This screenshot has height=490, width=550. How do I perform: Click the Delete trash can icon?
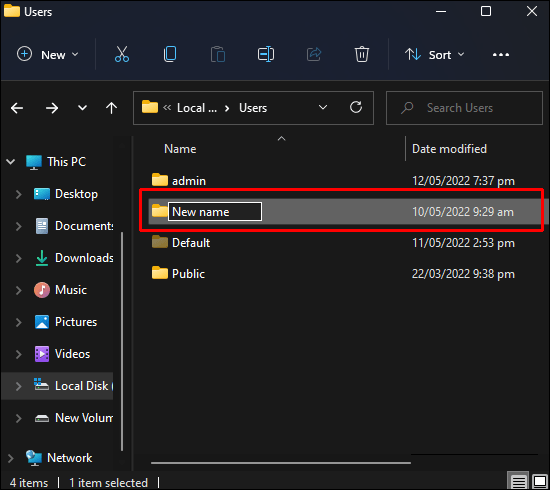click(362, 54)
